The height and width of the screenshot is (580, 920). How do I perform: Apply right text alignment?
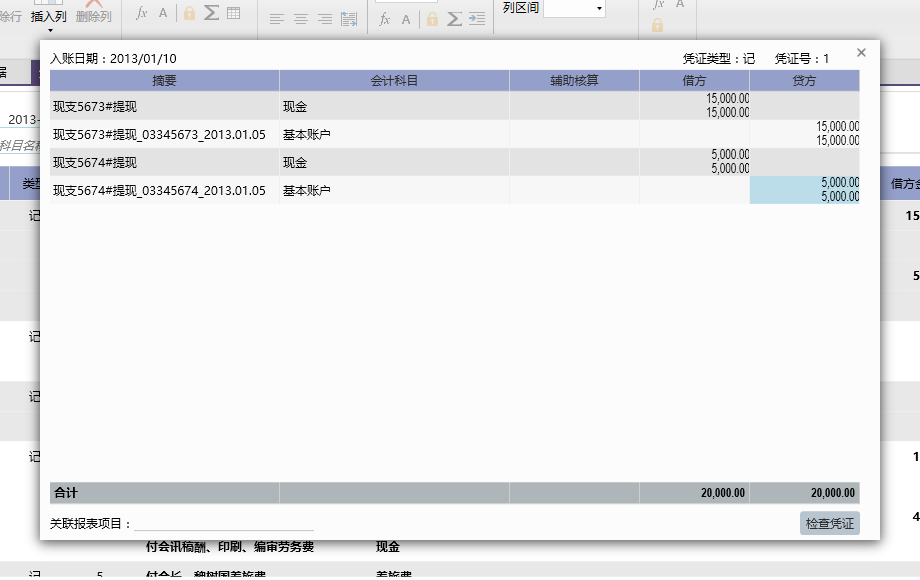tap(324, 19)
